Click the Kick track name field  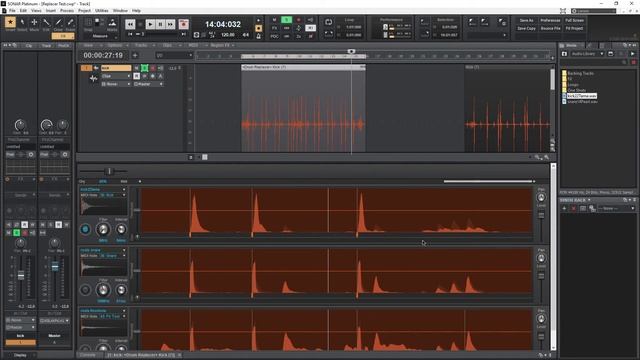coord(116,68)
